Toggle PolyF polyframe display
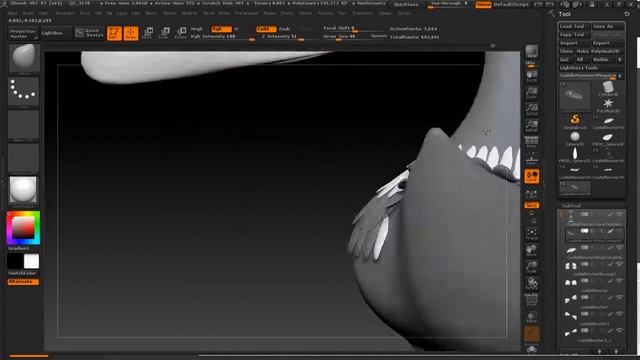The image size is (640, 360). click(x=531, y=300)
